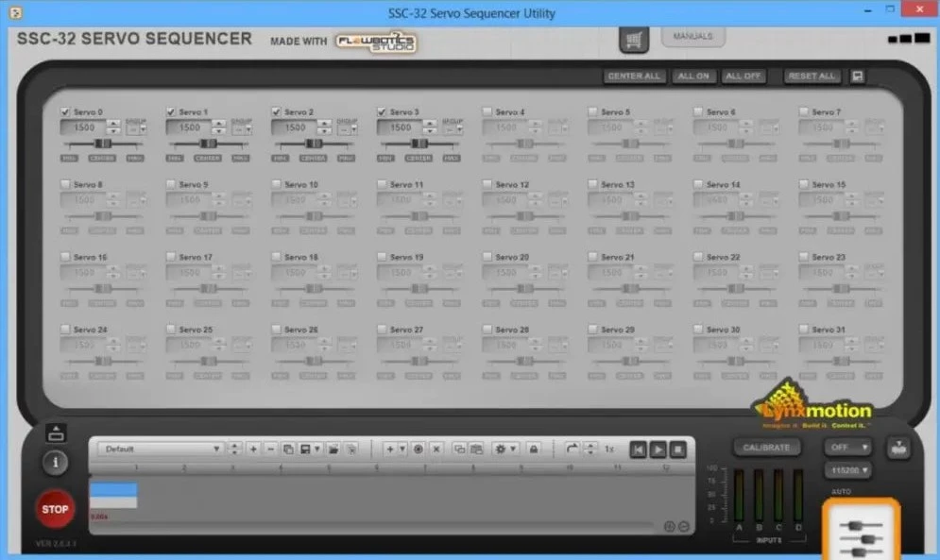Uncheck the Servo 3 checkbox
This screenshot has width=940, height=560.
(382, 111)
